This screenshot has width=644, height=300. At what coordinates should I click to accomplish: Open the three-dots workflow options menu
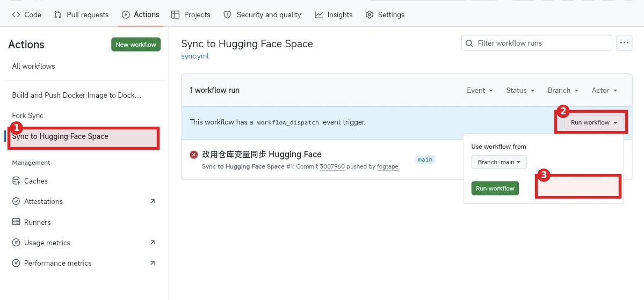[624, 43]
